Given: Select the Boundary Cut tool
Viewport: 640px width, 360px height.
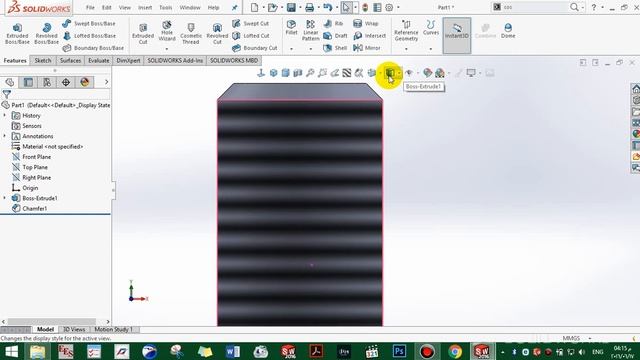Looking at the screenshot, I should (x=255, y=48).
